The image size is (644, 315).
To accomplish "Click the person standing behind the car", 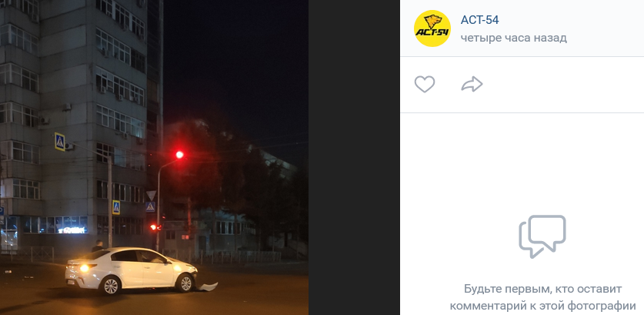I will pos(98,245).
